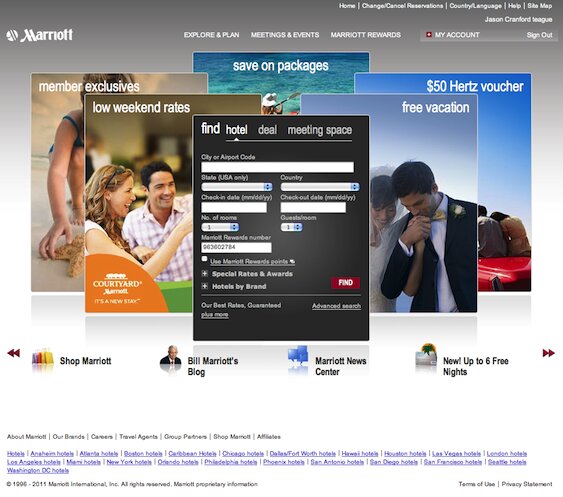Screen dimensions: 563x497
Task: Open Washington DC hotels link
Action: point(38,470)
